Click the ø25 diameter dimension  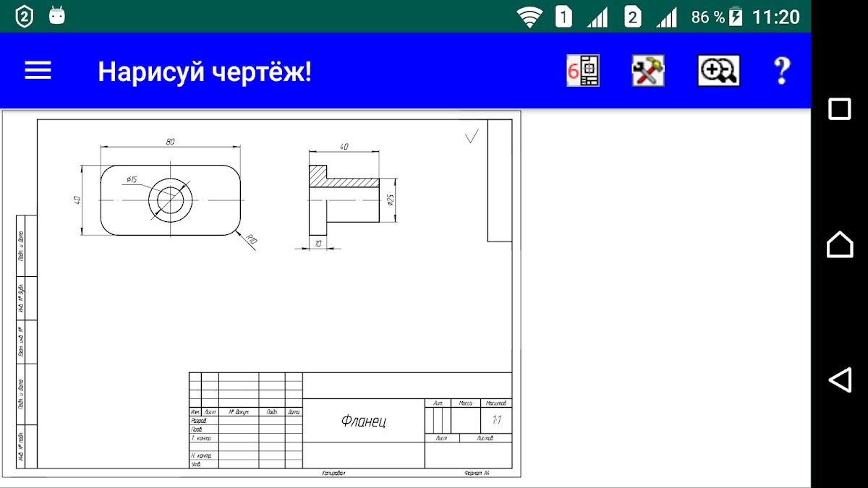(391, 200)
